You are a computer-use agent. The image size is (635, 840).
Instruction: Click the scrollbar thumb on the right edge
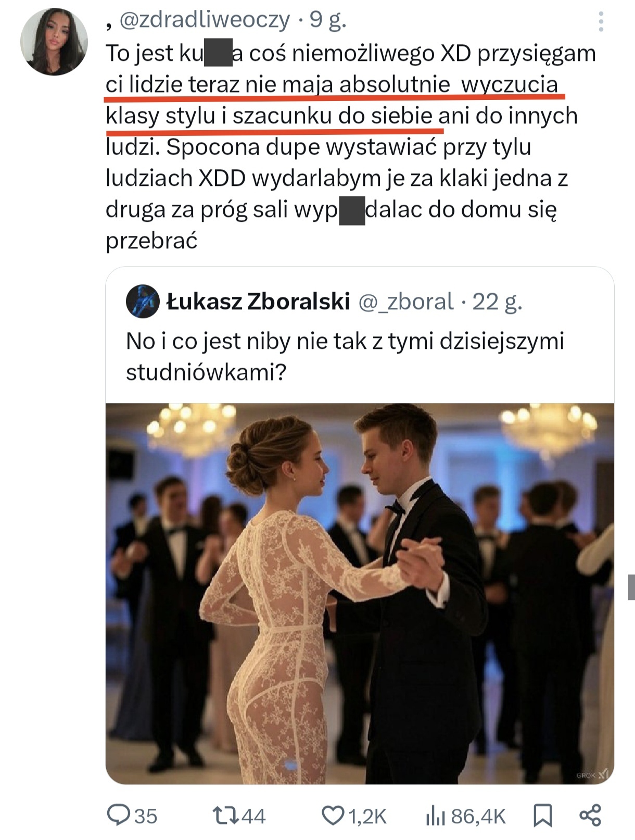tap(631, 587)
